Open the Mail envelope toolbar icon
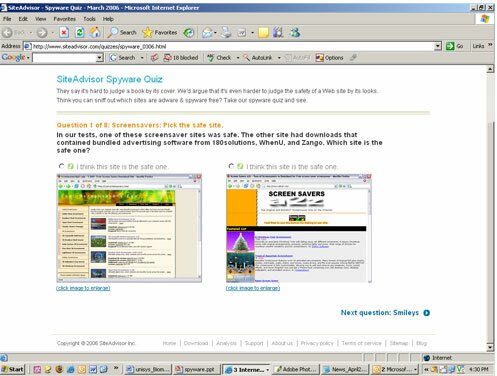The image size is (497, 376). (x=207, y=32)
